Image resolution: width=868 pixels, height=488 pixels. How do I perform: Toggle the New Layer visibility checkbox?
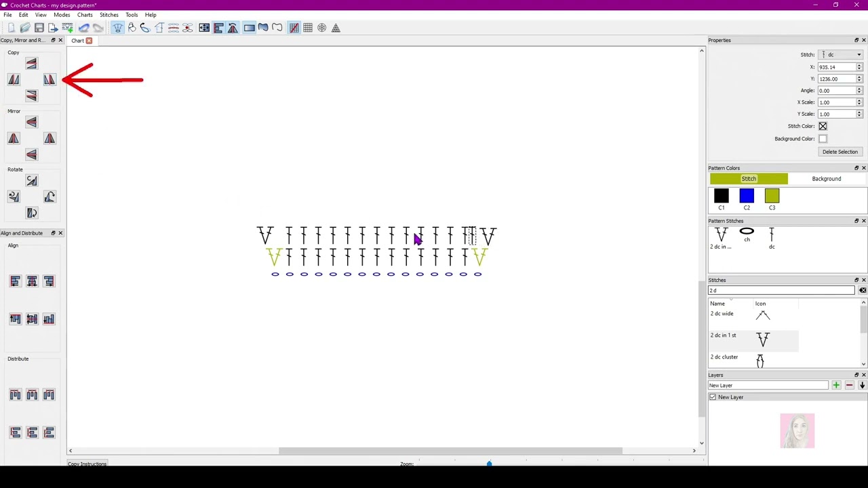pyautogui.click(x=713, y=397)
